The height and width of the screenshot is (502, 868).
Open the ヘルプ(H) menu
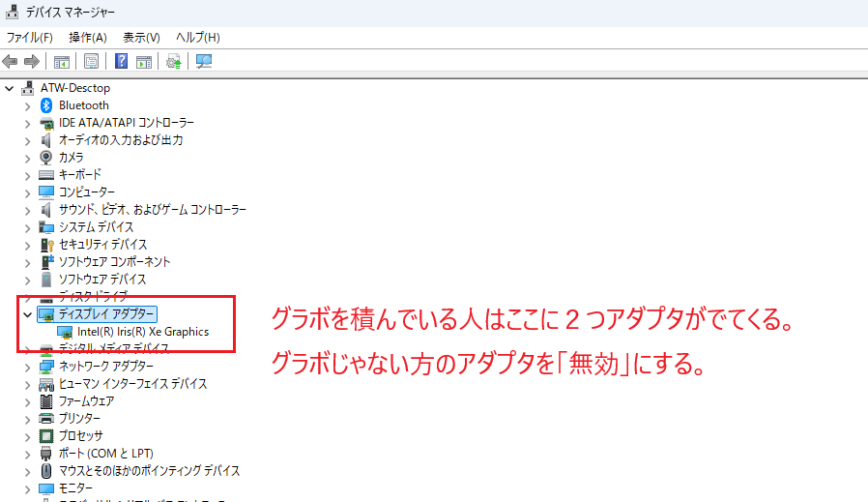tap(197, 37)
